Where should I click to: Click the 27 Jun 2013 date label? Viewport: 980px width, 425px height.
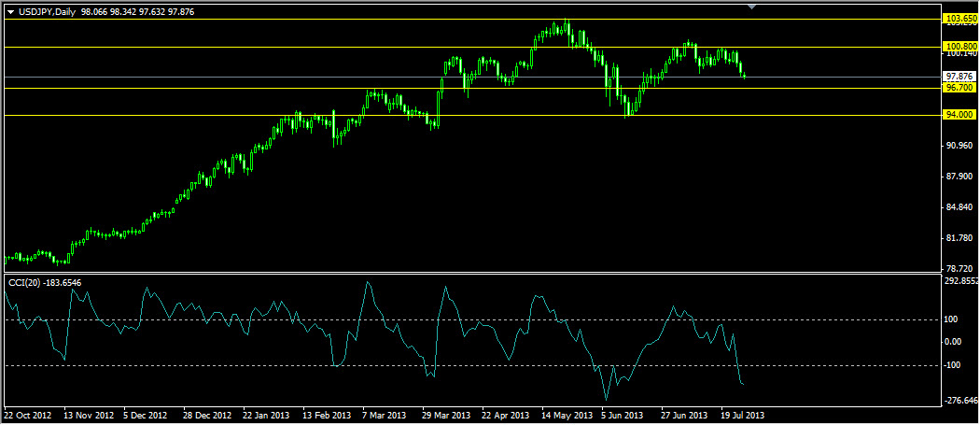click(x=685, y=416)
